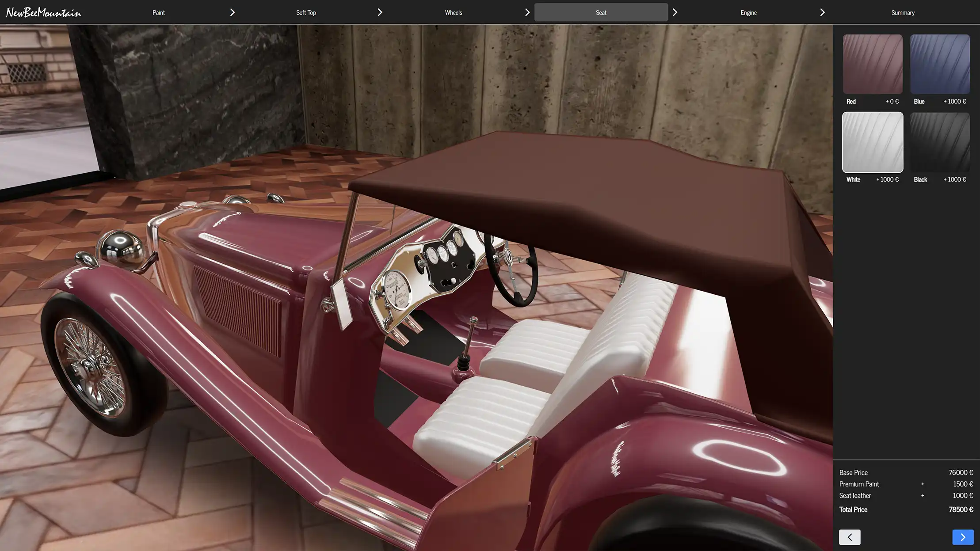Image resolution: width=980 pixels, height=551 pixels.
Task: Click the NewBeeMountain logo
Action: (43, 12)
